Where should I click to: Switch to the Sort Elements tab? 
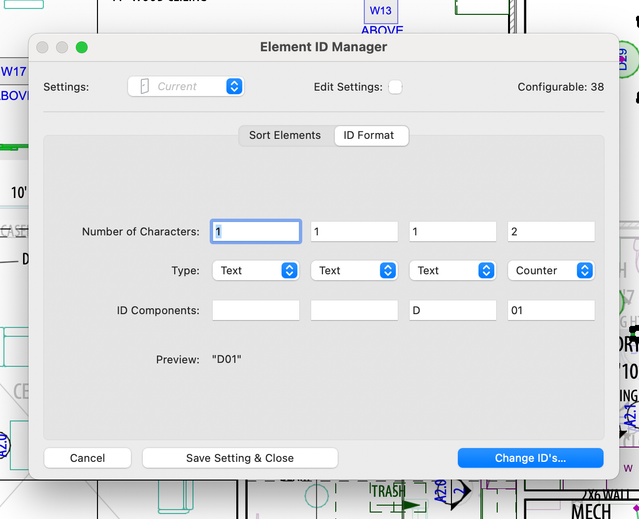(285, 135)
